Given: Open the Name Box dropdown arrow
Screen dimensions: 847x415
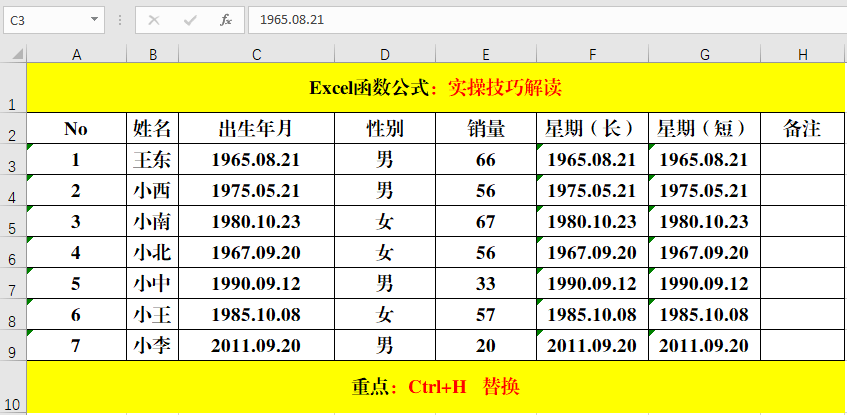Looking at the screenshot, I should coord(94,20).
